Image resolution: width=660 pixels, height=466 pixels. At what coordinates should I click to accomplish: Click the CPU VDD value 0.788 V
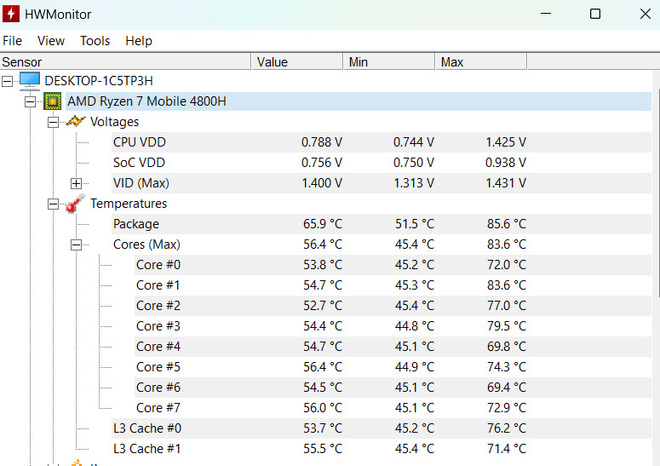tap(322, 142)
